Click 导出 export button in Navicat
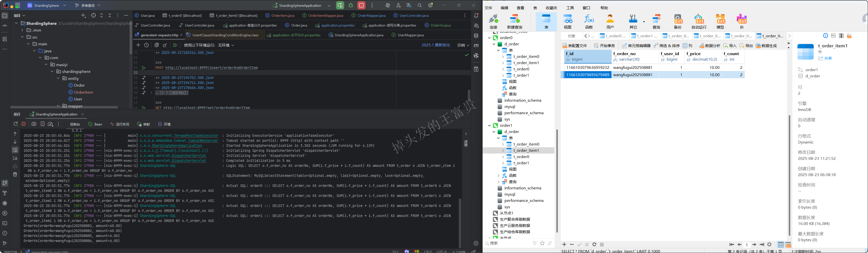The image size is (868, 253). click(x=746, y=45)
